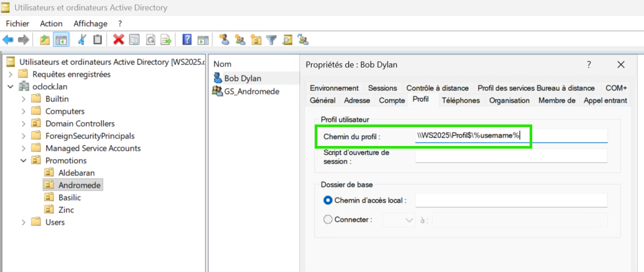Open the Affichage menu
644x272 pixels.
pyautogui.click(x=90, y=24)
